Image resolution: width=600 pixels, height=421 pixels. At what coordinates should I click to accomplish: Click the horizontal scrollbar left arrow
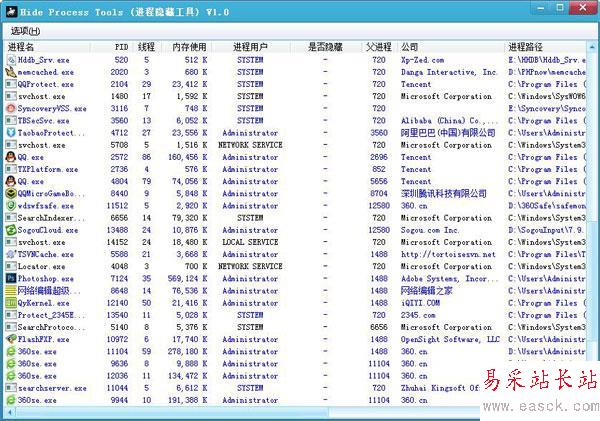[x=10, y=413]
